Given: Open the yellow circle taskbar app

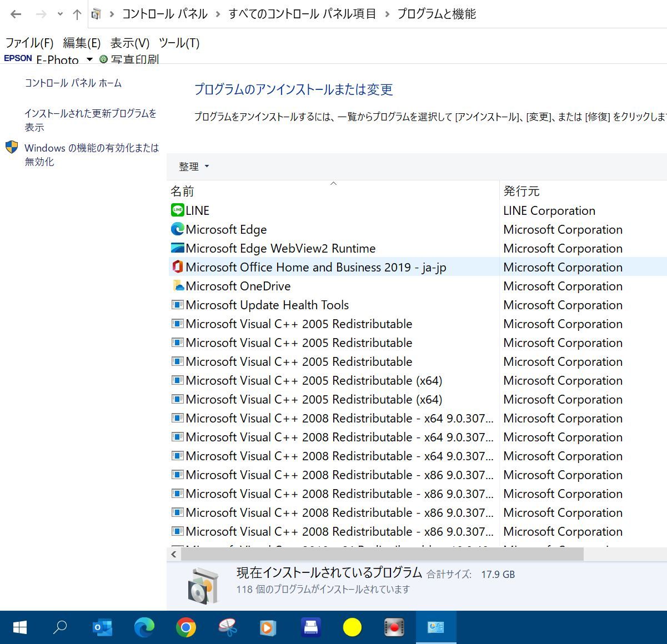Looking at the screenshot, I should 352,627.
